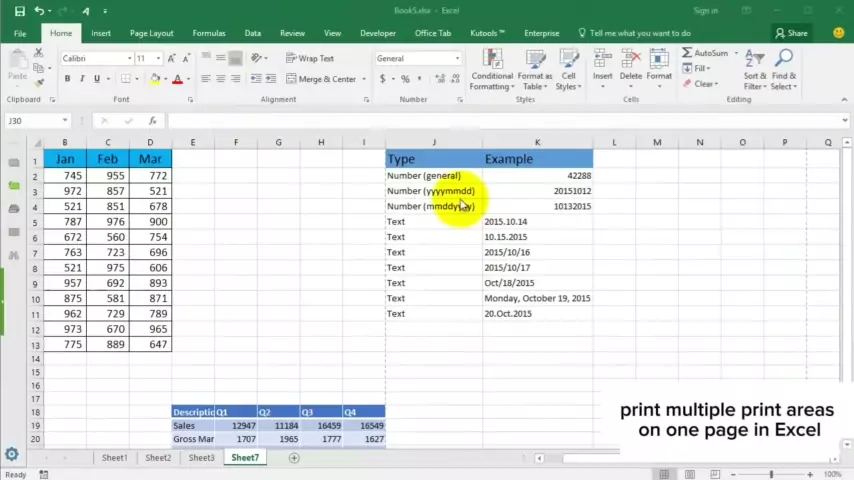The image size is (854, 480).
Task: Switch to the Page Layout ribbon tab
Action: coord(151,33)
